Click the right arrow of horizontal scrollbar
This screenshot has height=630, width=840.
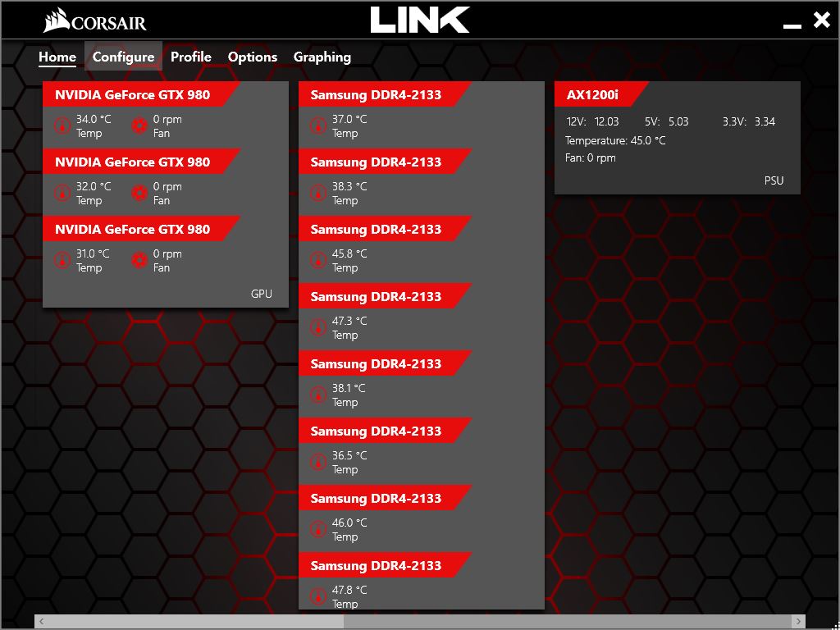click(797, 622)
